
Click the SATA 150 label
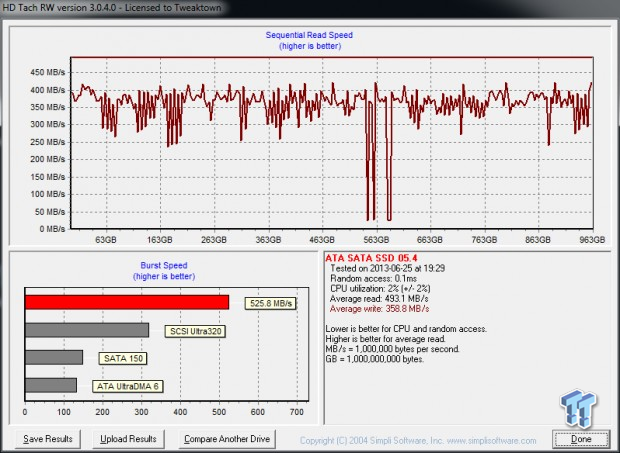[123, 359]
